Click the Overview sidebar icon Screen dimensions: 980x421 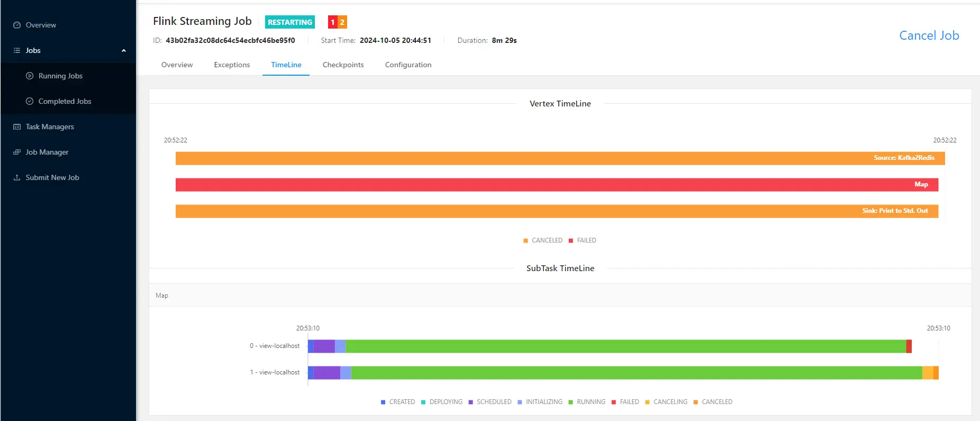click(x=17, y=25)
